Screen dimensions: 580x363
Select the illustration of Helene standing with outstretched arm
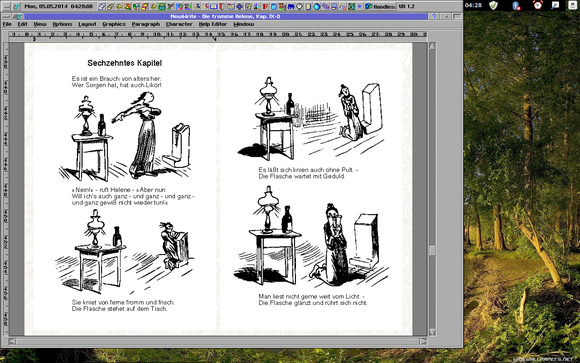pos(125,136)
